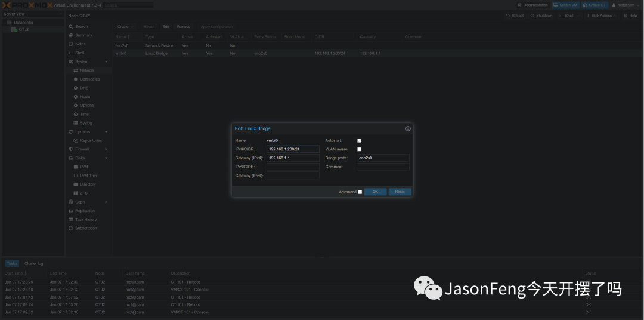Click the top search field
The width and height of the screenshot is (644, 320).
(128, 5)
